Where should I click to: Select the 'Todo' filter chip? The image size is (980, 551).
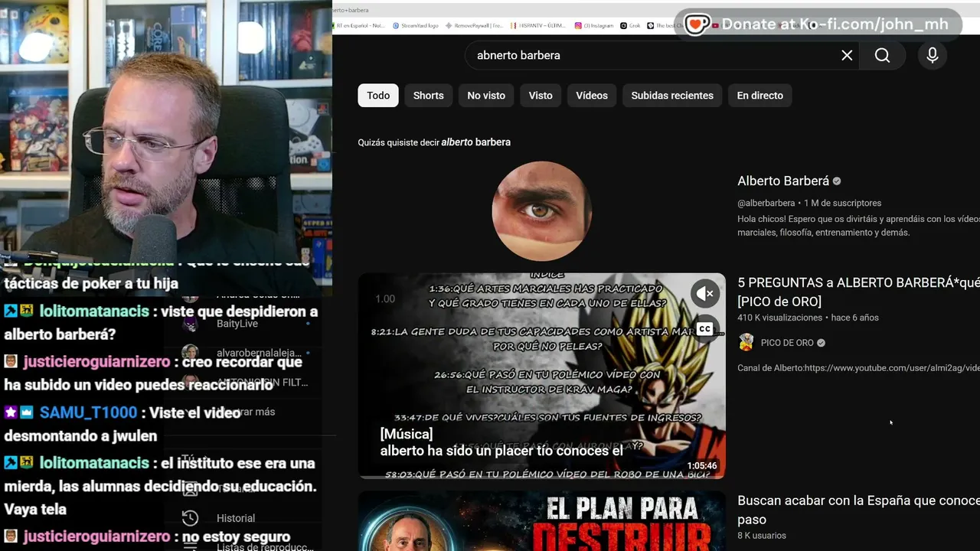pyautogui.click(x=378, y=96)
